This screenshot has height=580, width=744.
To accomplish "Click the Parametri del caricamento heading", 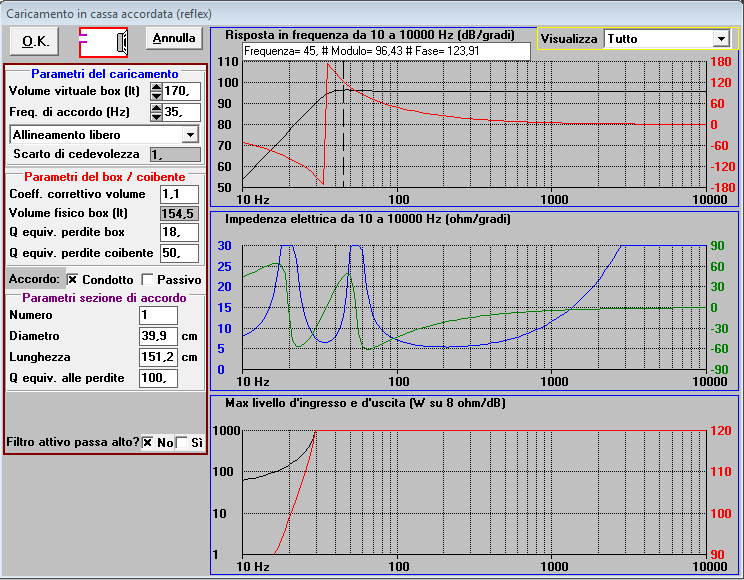I will click(105, 74).
